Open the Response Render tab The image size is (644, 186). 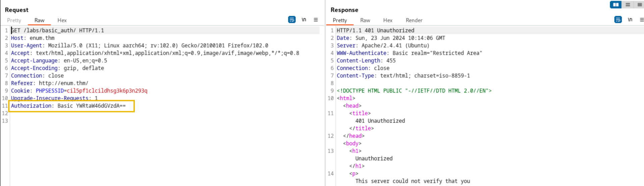(414, 20)
